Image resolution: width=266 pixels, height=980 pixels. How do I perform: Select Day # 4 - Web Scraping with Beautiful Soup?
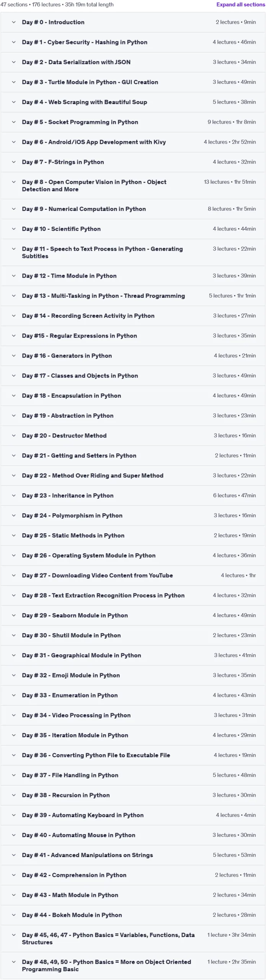coord(85,102)
